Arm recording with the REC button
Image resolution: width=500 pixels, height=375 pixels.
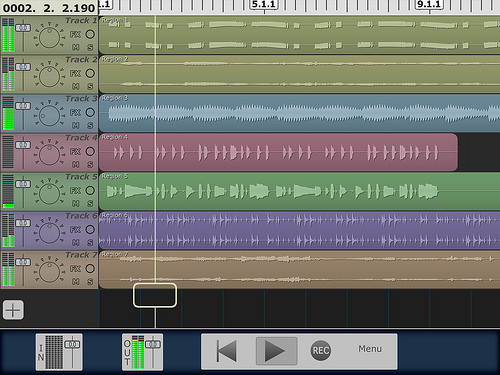321,351
